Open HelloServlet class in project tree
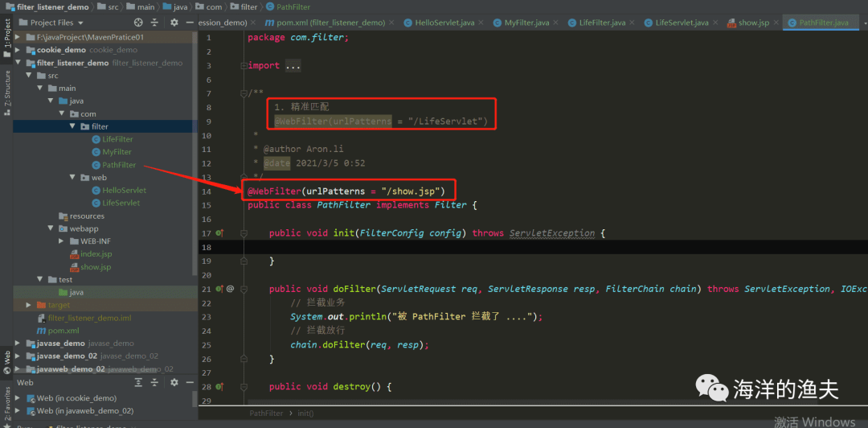This screenshot has width=868, height=428. (x=118, y=190)
